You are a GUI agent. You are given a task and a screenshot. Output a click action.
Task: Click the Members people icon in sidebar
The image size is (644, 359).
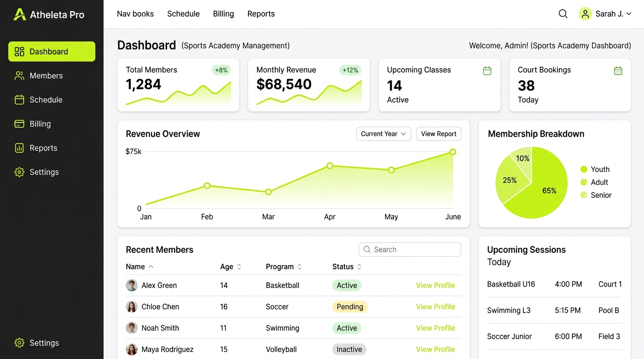(x=19, y=76)
